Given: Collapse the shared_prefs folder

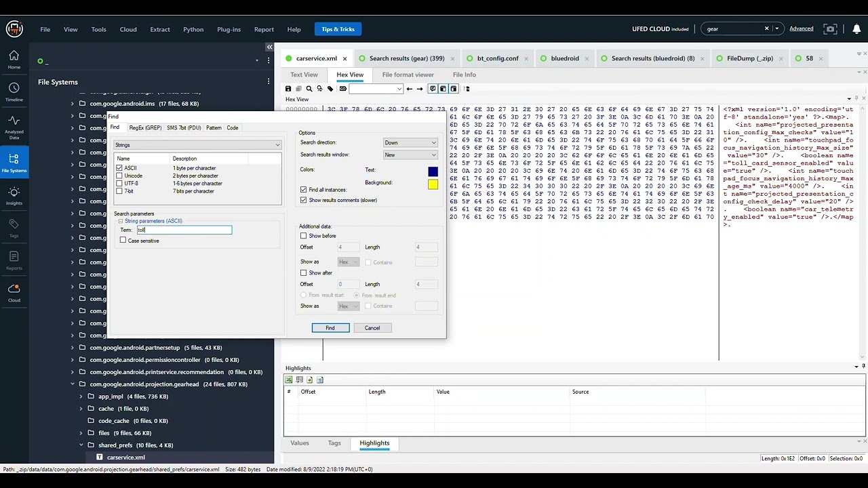Looking at the screenshot, I should point(81,445).
